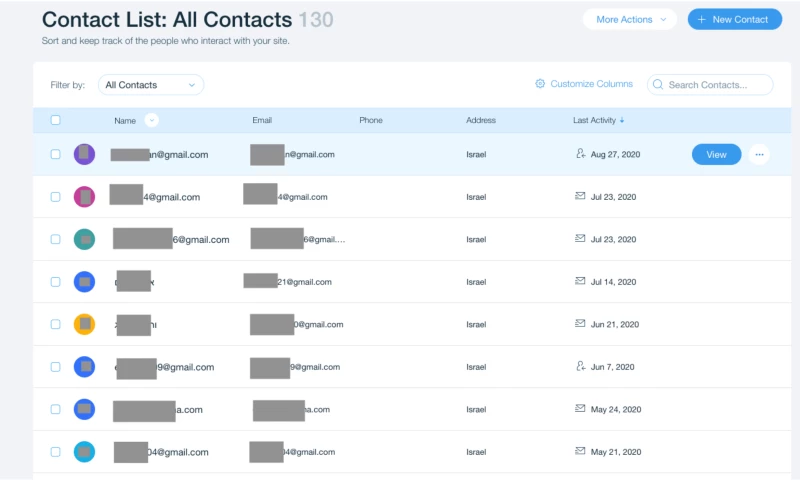Check the box for the Aug 27, 2020 contact
The image size is (800, 480).
(56, 155)
